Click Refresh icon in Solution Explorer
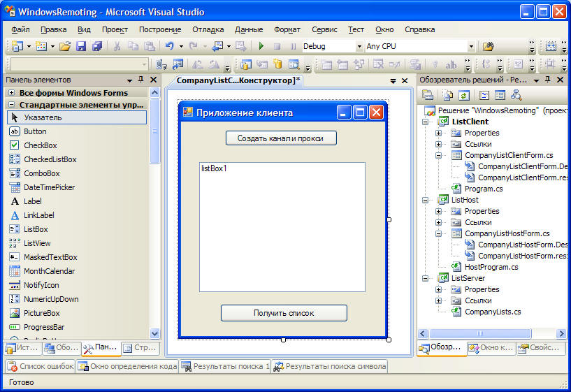This screenshot has width=571, height=392. point(463,95)
